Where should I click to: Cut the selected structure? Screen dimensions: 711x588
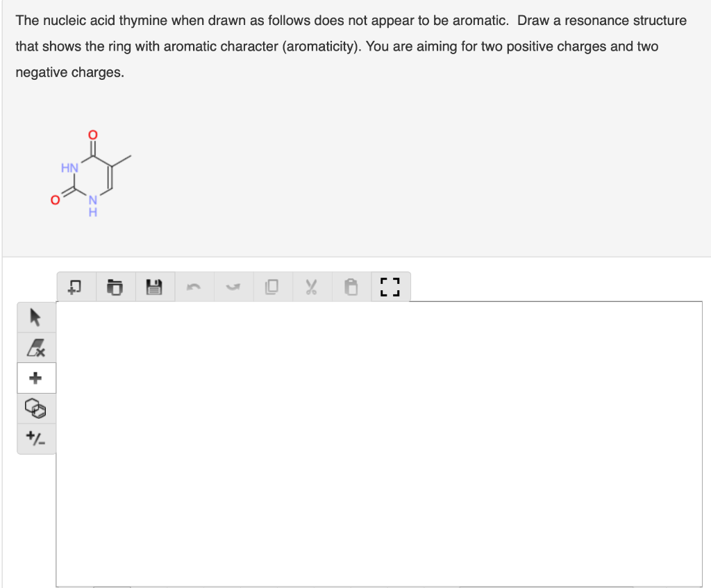(312, 286)
